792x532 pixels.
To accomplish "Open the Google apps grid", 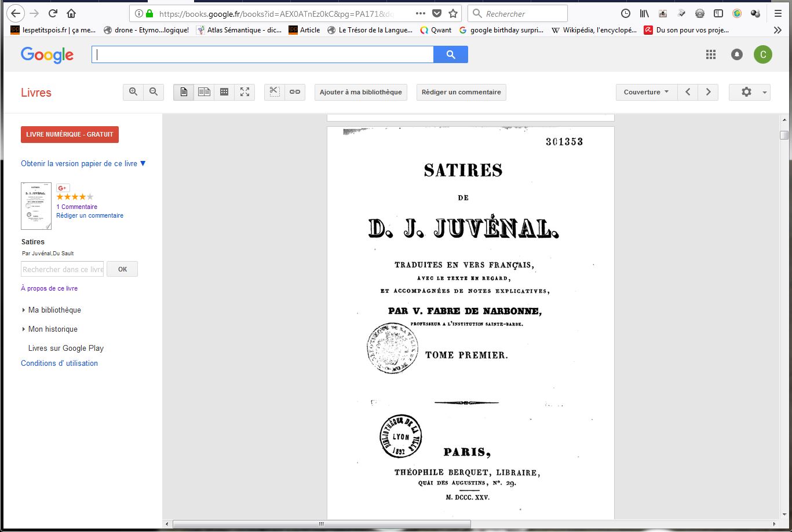I will point(711,54).
